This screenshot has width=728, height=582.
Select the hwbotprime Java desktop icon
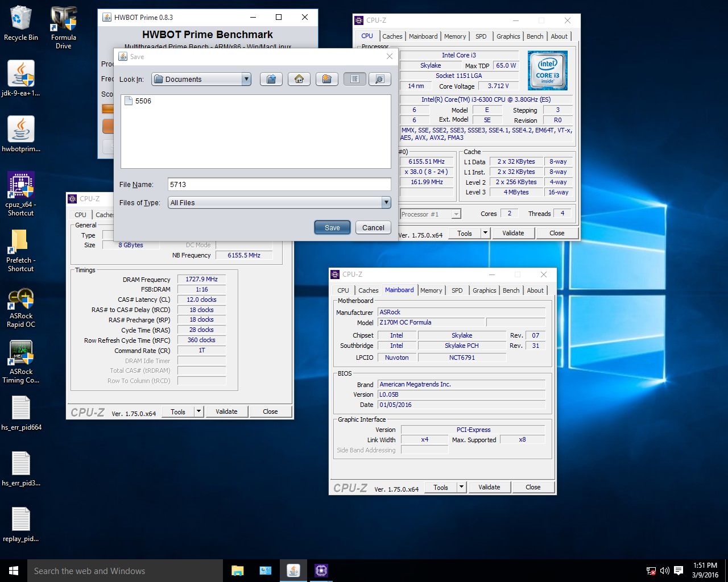21,134
